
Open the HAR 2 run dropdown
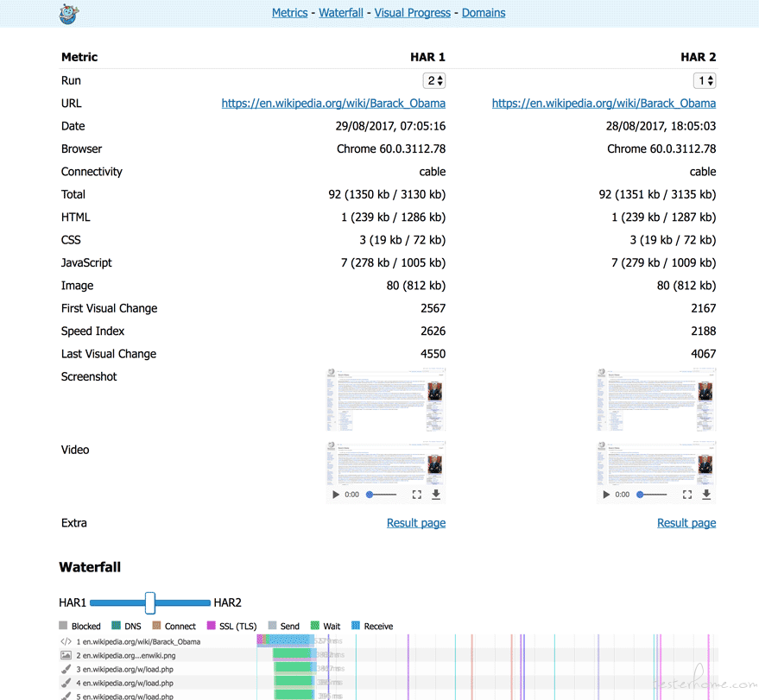[x=705, y=81]
